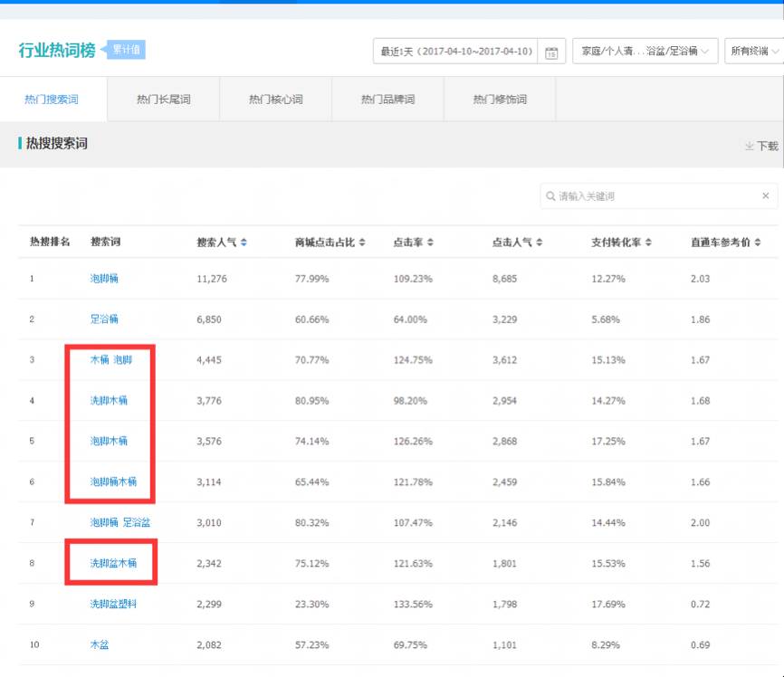Expand the 所有终端 terminal dropdown

754,51
